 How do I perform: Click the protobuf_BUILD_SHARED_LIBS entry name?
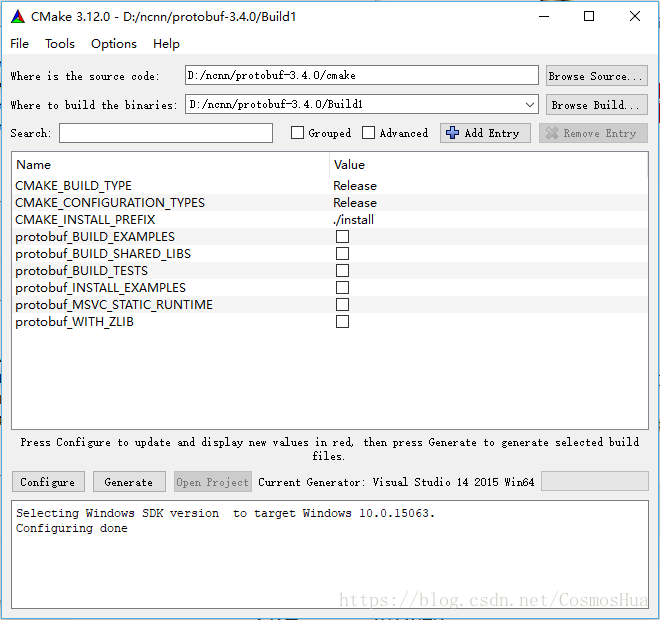click(x=103, y=253)
